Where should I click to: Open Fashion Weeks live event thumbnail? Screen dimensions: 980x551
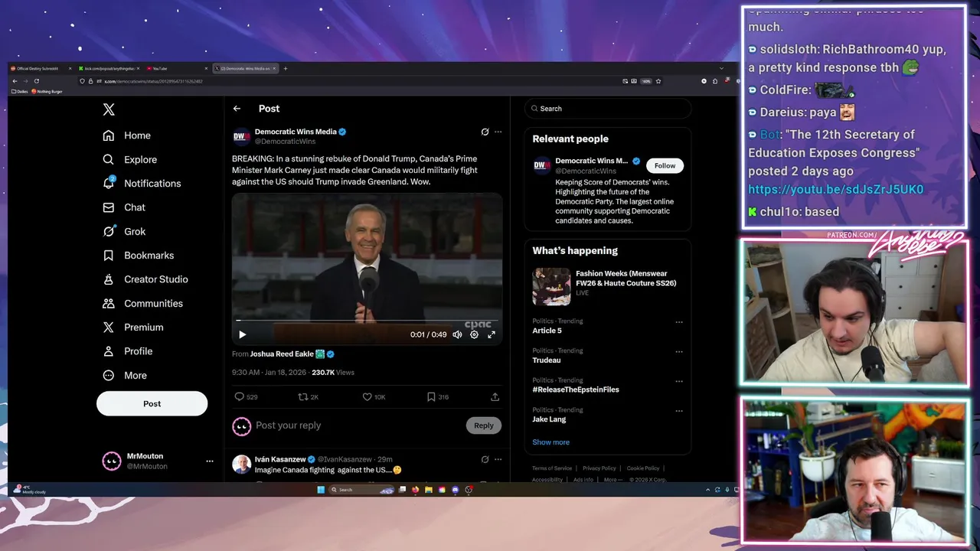click(551, 287)
